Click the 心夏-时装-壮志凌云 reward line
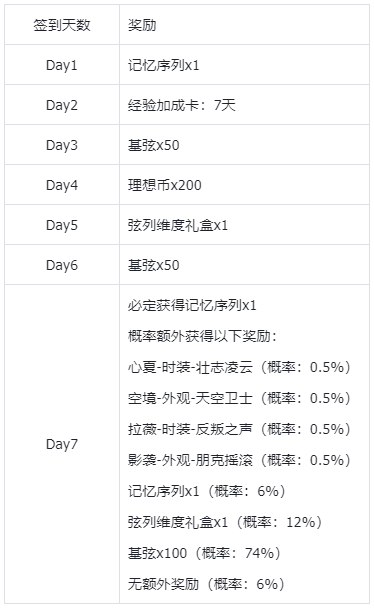 (239, 367)
